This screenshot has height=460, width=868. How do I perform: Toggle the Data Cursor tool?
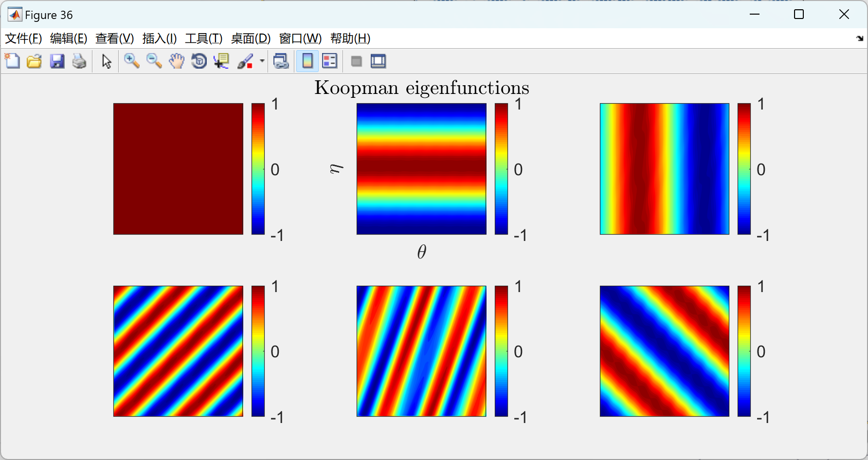coord(221,61)
